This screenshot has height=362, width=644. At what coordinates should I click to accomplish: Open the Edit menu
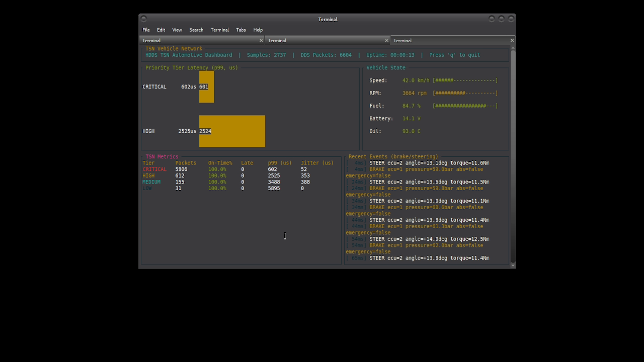161,30
